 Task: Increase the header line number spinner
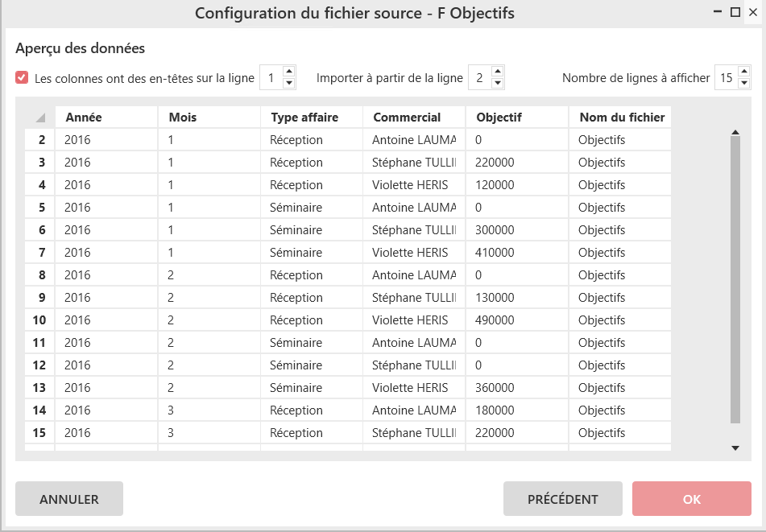pos(289,72)
